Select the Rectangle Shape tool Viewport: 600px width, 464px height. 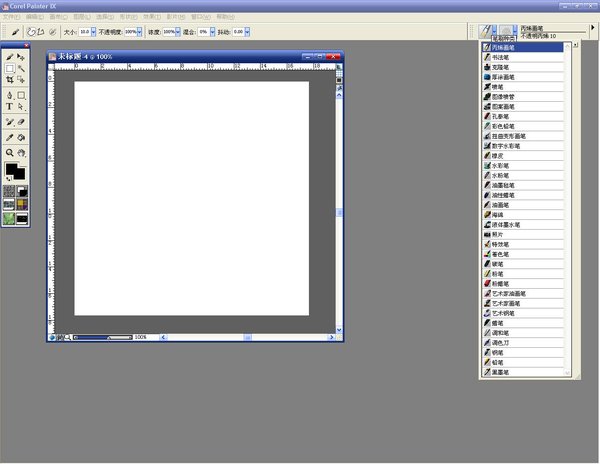21,95
